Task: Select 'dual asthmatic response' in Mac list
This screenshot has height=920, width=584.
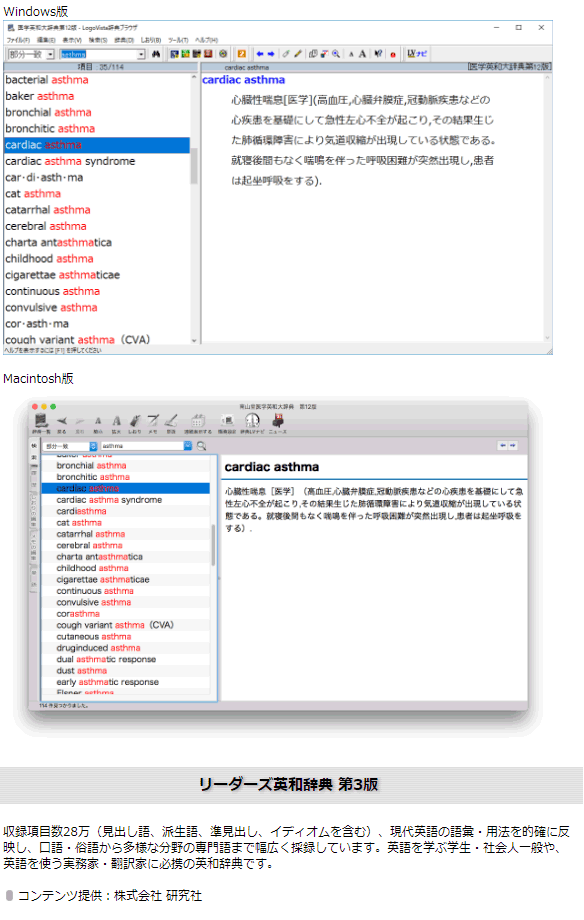Action: pyautogui.click(x=106, y=659)
